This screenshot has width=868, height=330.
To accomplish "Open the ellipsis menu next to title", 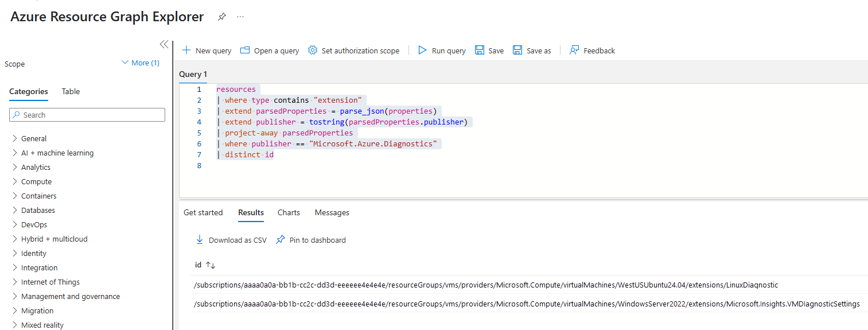I will coord(240,17).
